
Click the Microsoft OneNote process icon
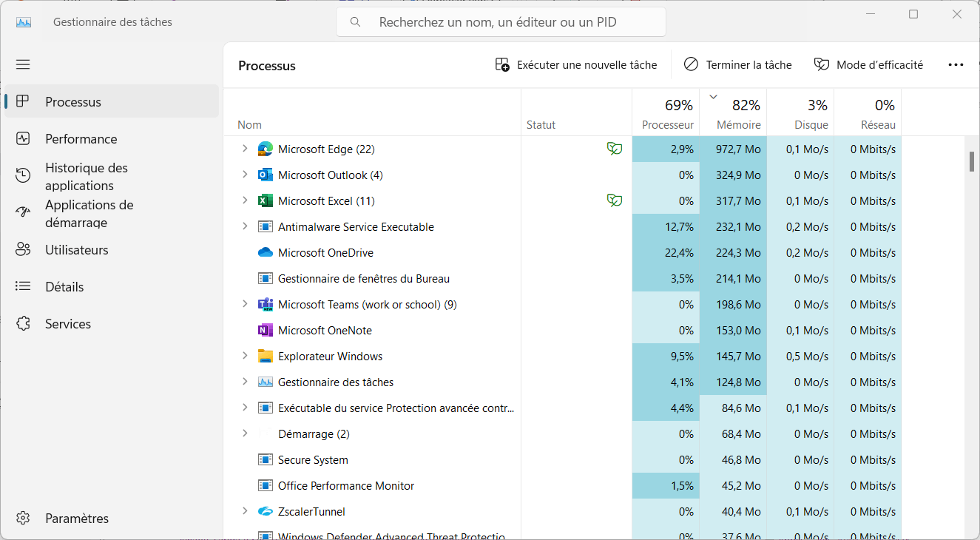(266, 330)
